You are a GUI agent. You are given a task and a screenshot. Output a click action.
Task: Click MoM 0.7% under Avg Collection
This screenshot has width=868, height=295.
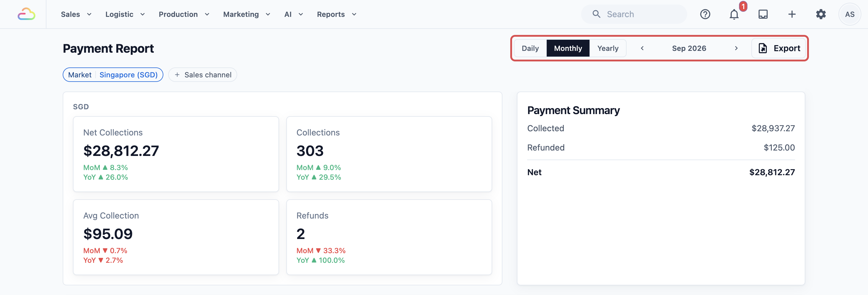click(105, 250)
